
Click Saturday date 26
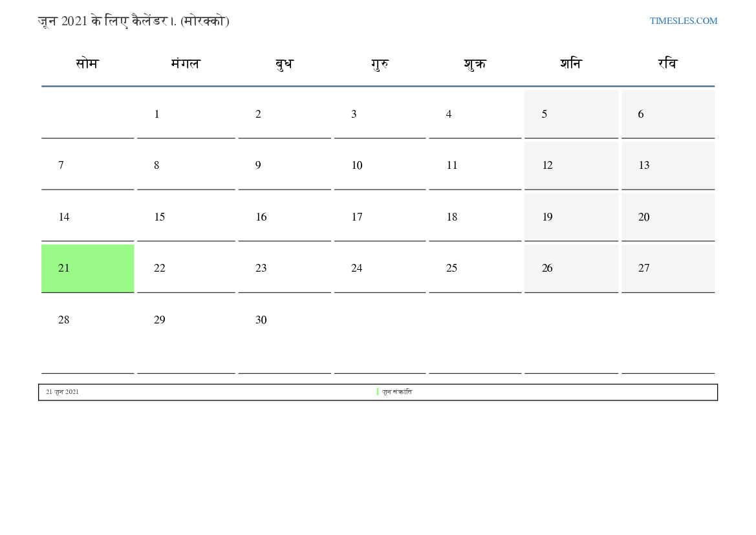[571, 268]
